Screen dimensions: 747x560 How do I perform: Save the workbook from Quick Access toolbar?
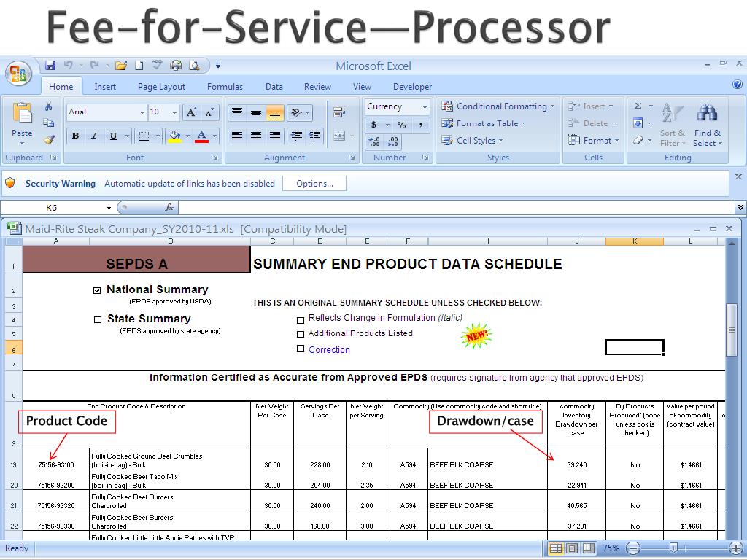[x=50, y=65]
